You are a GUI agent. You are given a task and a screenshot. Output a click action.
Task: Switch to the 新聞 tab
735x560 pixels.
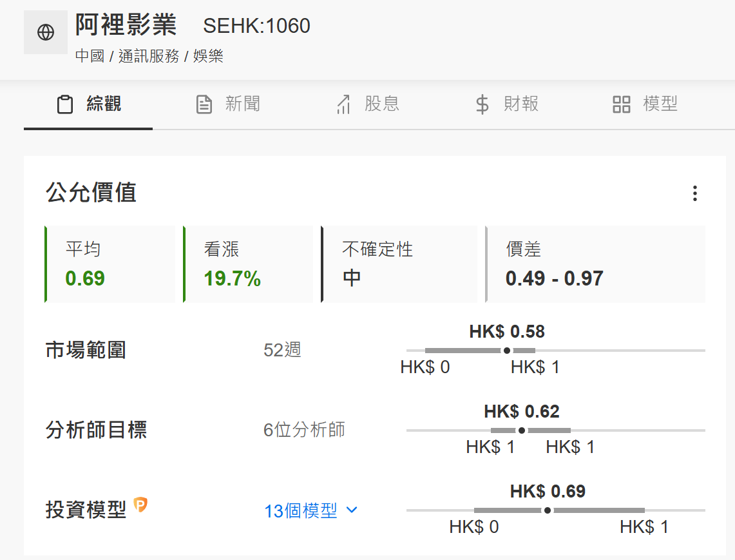coord(228,104)
